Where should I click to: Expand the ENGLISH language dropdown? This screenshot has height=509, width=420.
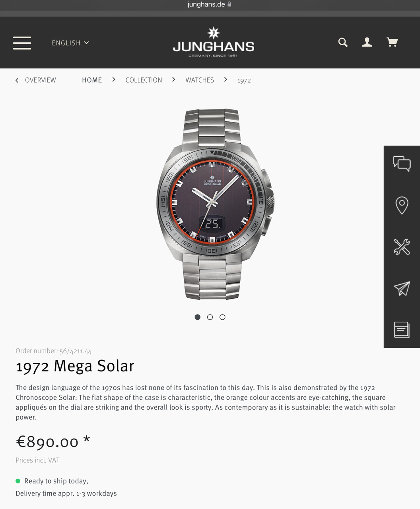tap(70, 43)
